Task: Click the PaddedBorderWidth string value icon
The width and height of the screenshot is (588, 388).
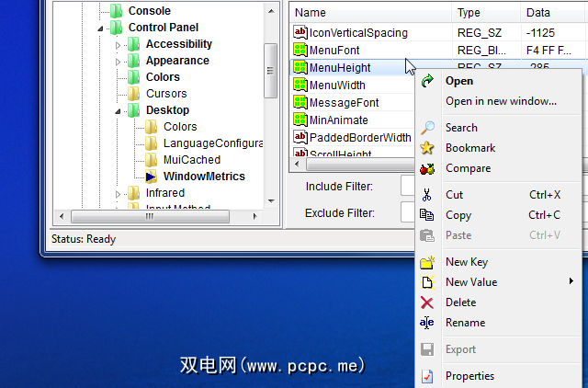Action: 300,137
